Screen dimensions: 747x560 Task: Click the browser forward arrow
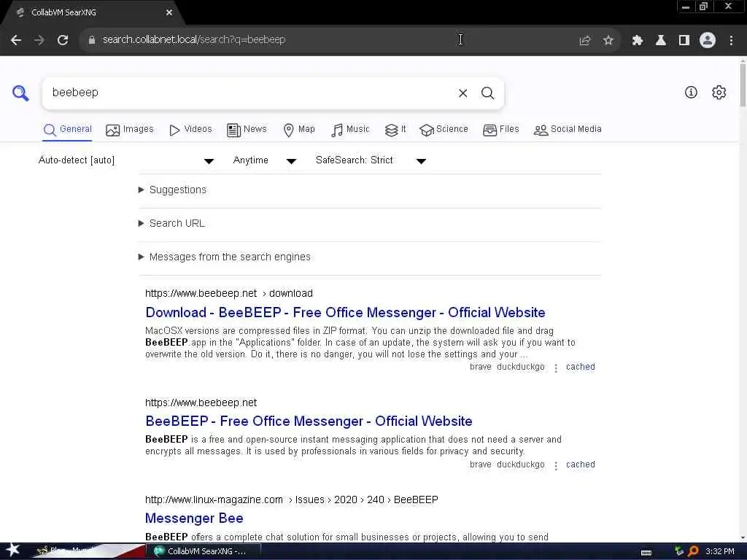[39, 40]
